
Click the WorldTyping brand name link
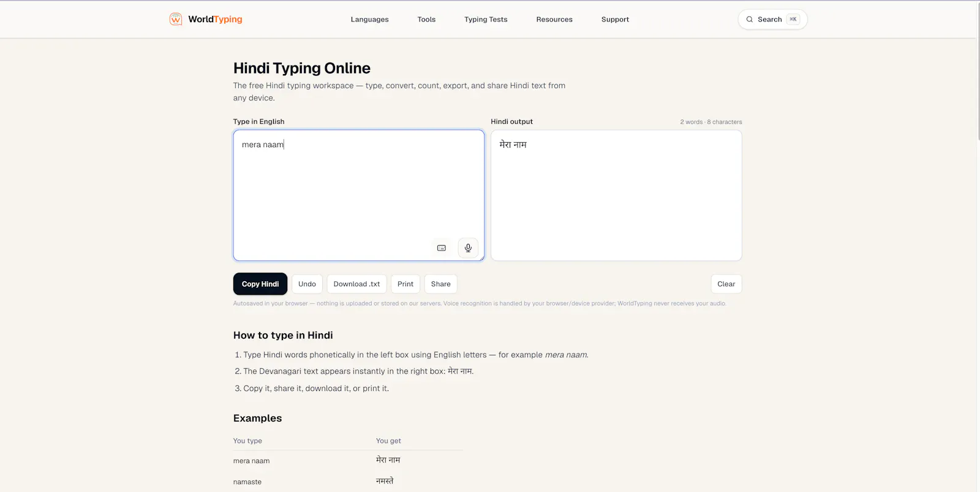[x=215, y=19]
